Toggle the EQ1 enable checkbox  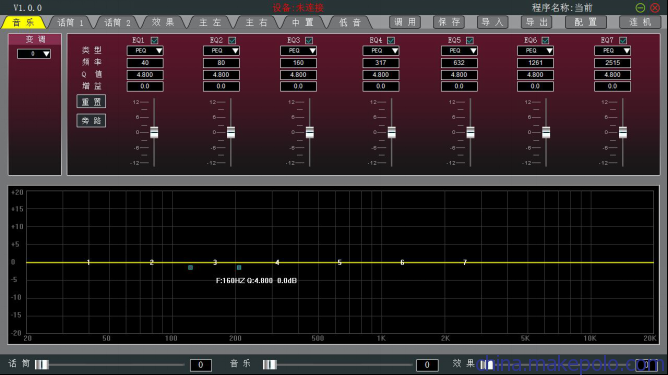(155, 40)
